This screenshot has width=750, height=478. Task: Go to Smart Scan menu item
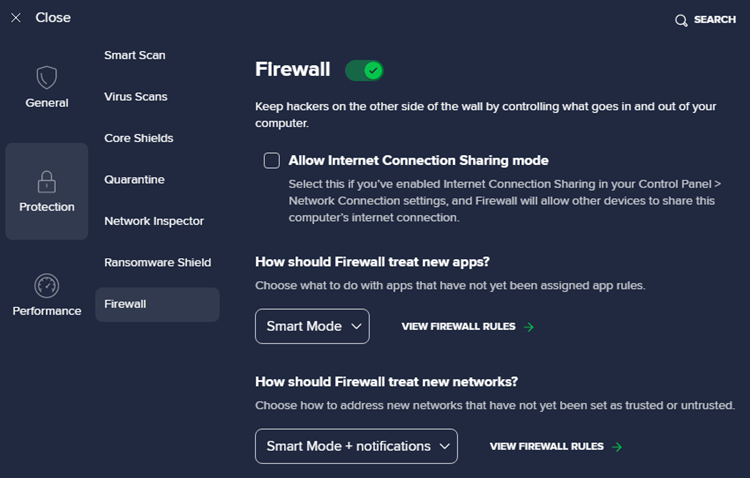135,55
